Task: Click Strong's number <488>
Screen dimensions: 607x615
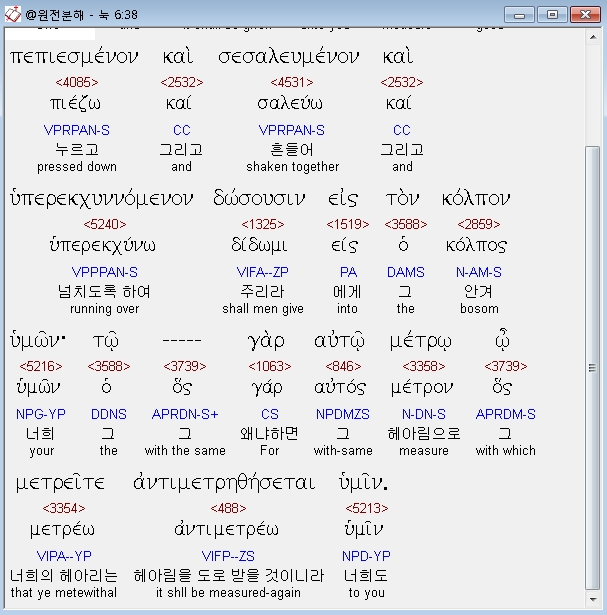Action: tap(228, 508)
